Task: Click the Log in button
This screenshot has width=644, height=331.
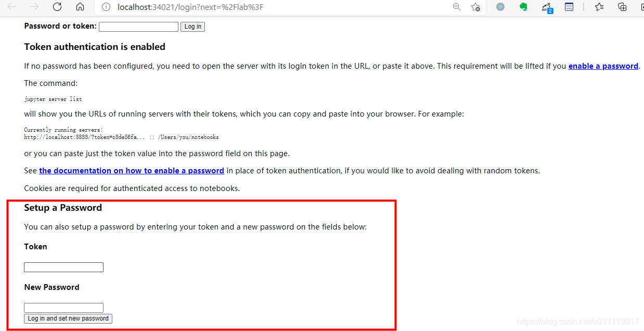Action: pyautogui.click(x=192, y=27)
